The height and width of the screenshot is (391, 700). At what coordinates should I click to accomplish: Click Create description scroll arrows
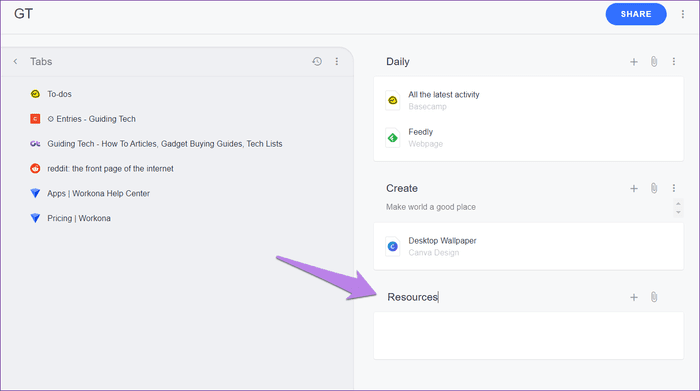pos(678,208)
